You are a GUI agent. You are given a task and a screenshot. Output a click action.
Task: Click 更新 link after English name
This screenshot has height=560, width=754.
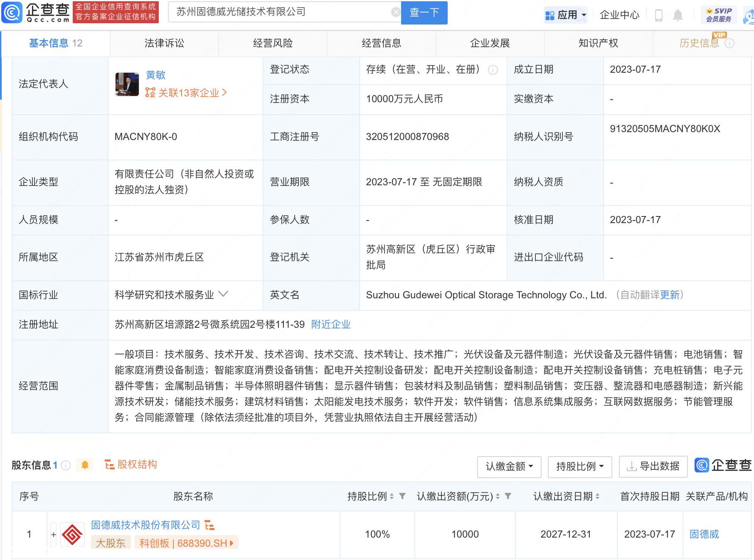pos(670,295)
